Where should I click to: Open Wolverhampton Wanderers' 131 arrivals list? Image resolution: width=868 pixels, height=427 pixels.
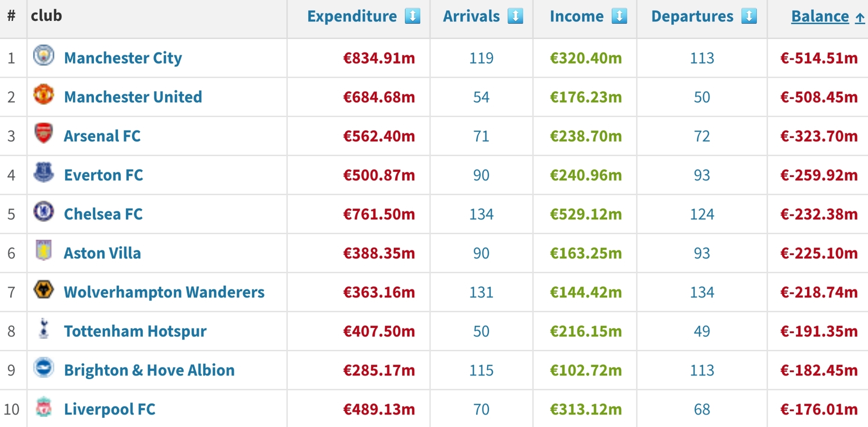(481, 292)
